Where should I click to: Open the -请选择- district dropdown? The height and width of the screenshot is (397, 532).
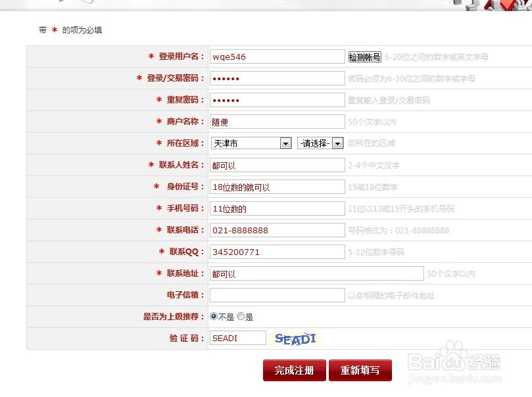point(319,143)
